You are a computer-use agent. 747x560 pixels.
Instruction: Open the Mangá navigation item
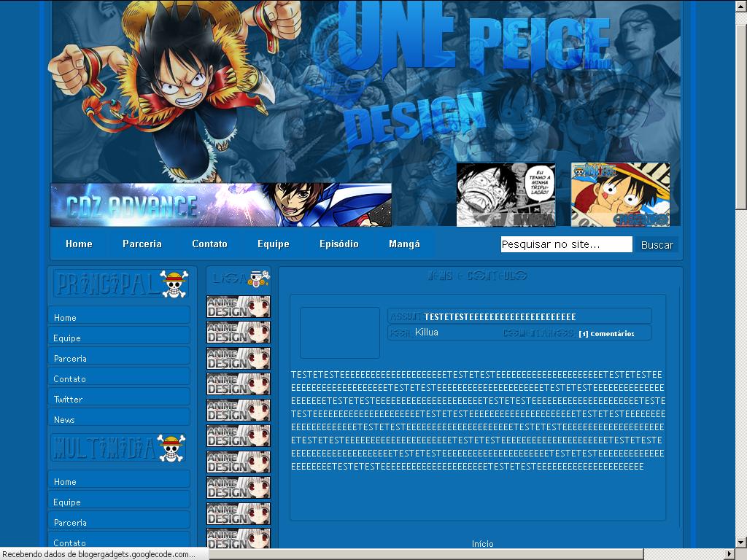tap(404, 244)
